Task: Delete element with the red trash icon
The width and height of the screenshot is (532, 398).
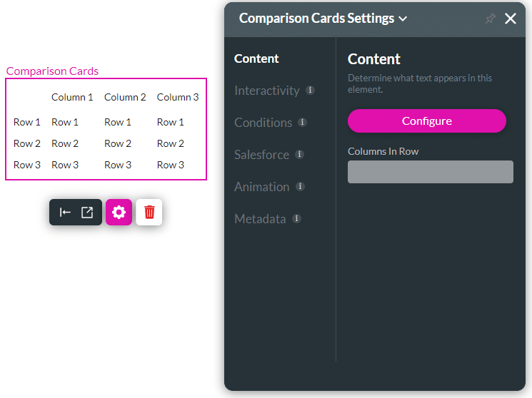Action: [x=149, y=213]
